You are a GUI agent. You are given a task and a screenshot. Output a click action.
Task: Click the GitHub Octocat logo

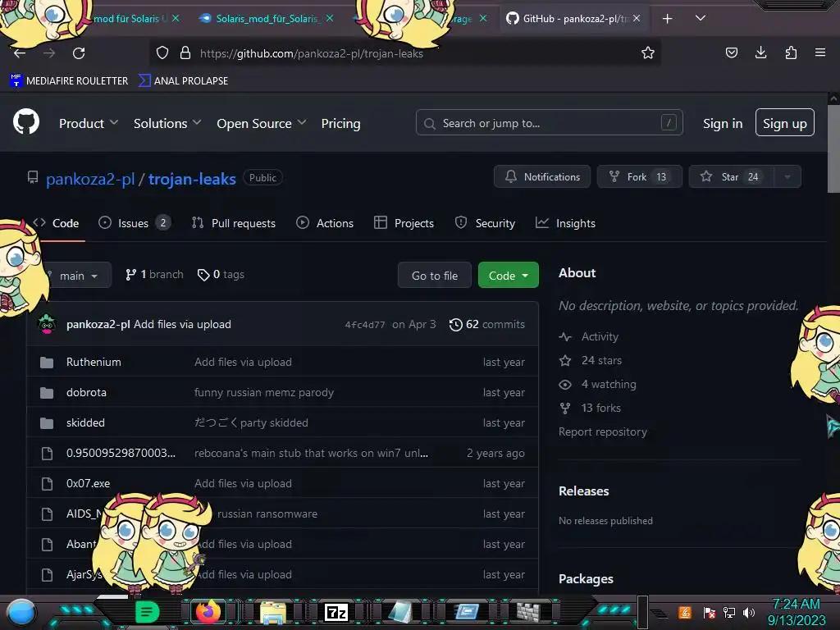click(26, 122)
